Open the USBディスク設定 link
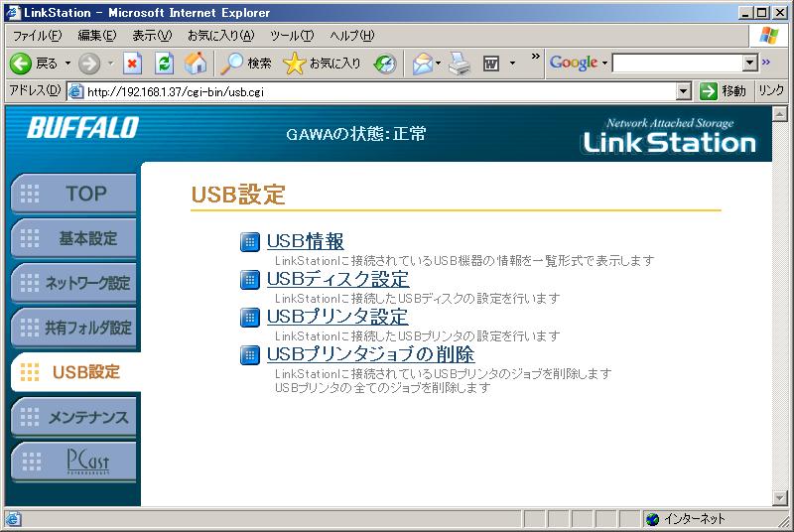The image size is (794, 532). pyautogui.click(x=337, y=279)
